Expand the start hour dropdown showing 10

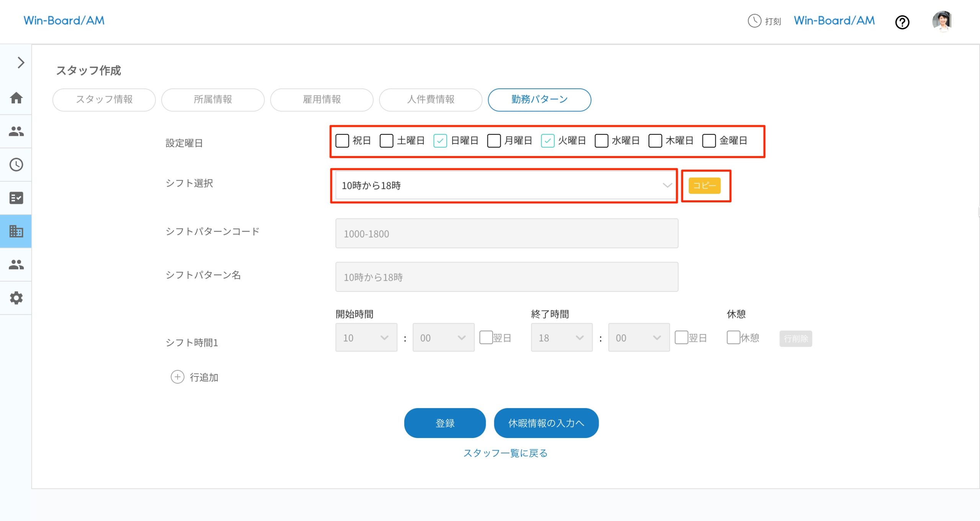click(366, 337)
